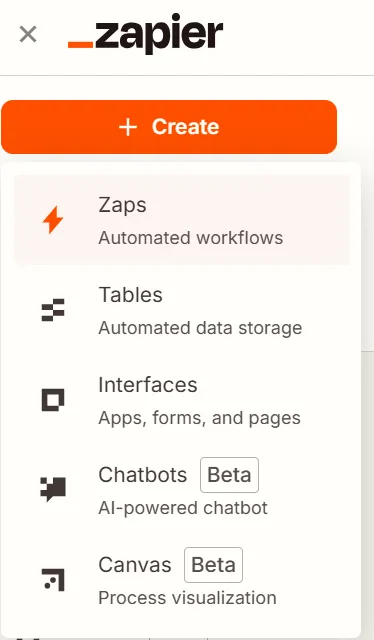Click the Automated data storage text

point(200,328)
